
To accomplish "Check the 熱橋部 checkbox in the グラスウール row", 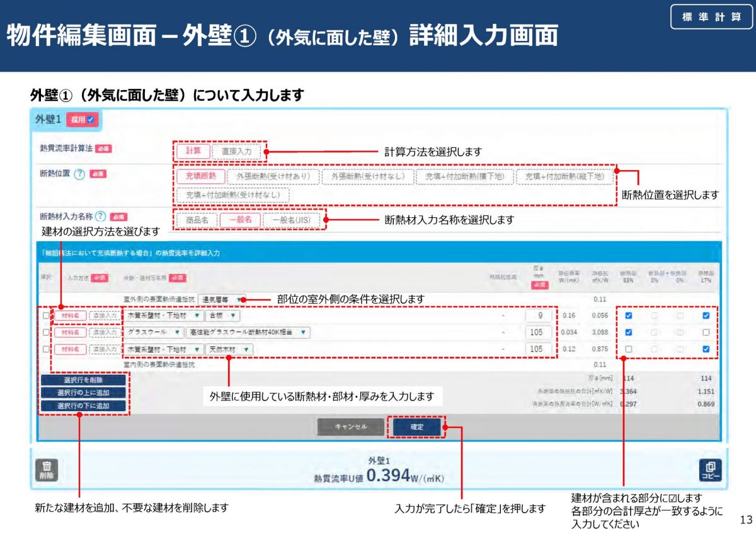I will (x=706, y=332).
